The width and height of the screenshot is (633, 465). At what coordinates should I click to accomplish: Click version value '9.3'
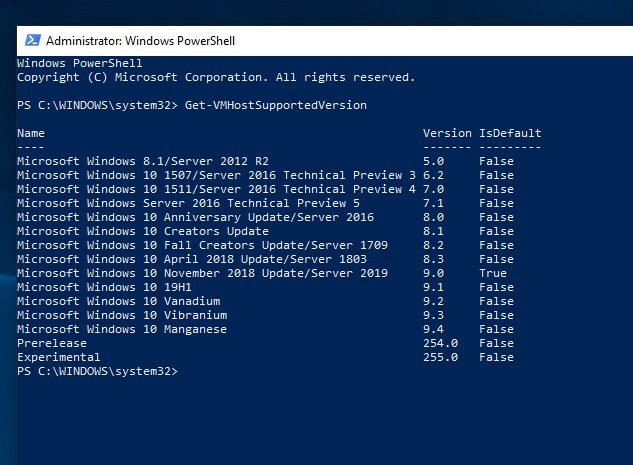pyautogui.click(x=433, y=315)
